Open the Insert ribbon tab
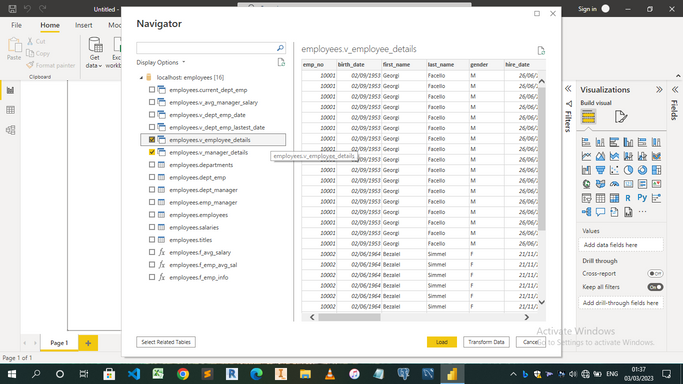The height and width of the screenshot is (384, 683). [84, 25]
